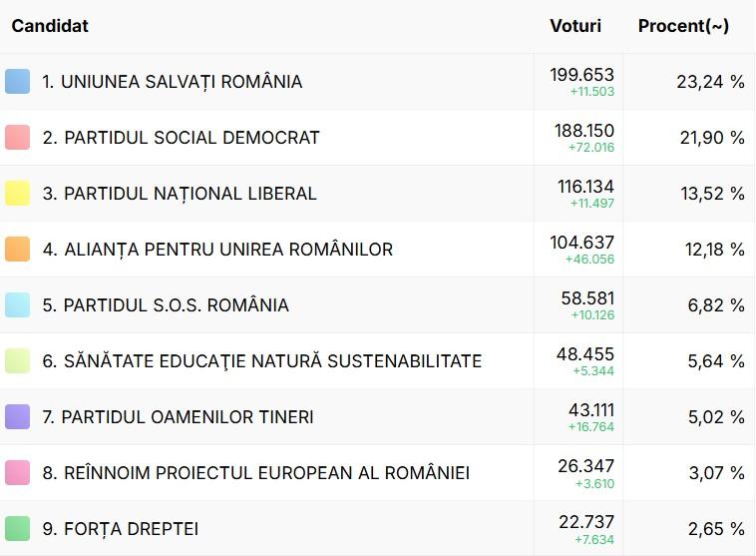Click the pale green swatch for Sănătate Educație Natură
Viewport: 756px width, 556px height.
point(17,361)
